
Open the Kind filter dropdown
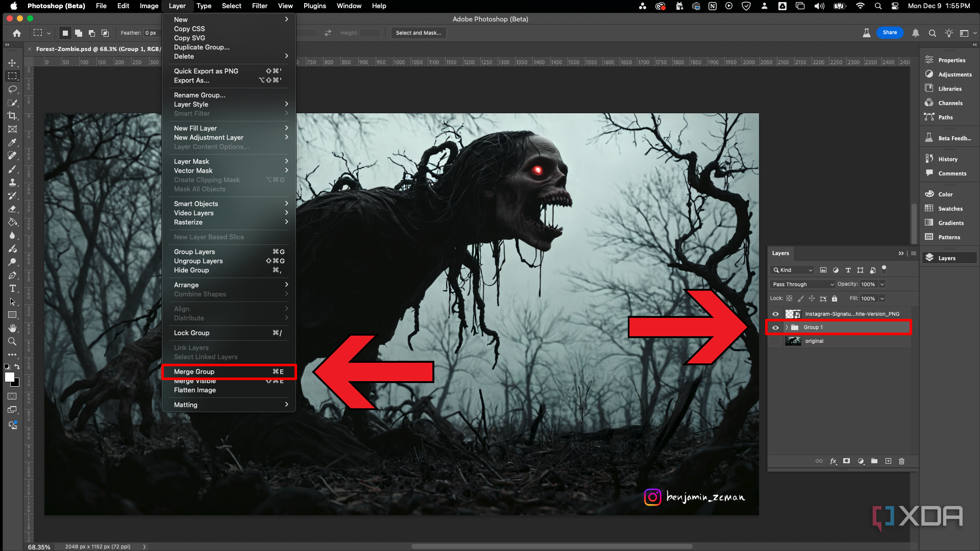[792, 270]
